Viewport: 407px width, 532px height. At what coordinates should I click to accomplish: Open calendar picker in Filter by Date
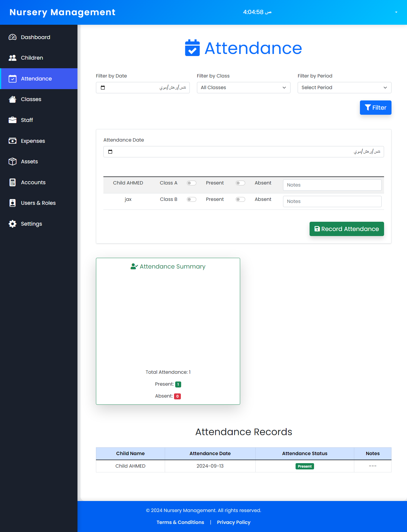point(103,88)
